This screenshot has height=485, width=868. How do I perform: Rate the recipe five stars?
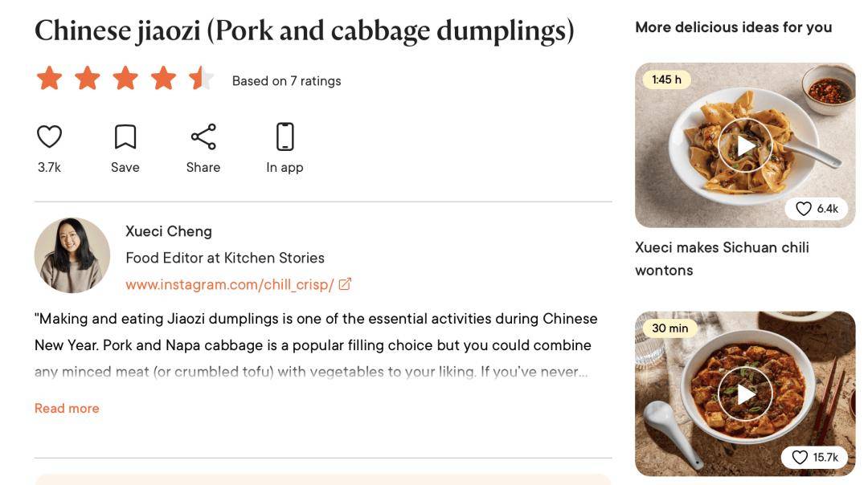201,79
